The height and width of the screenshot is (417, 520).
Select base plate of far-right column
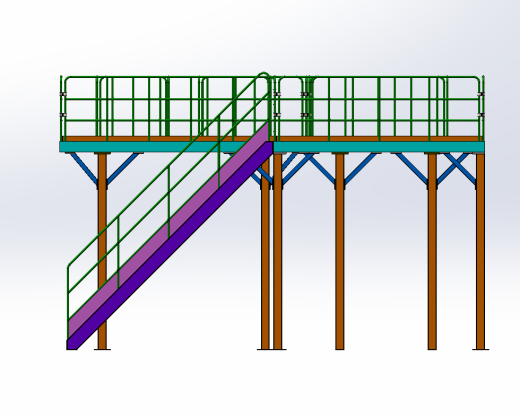[x=480, y=349]
